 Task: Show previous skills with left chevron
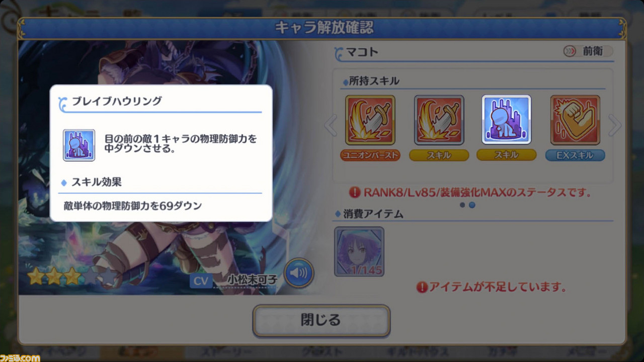pos(331,125)
